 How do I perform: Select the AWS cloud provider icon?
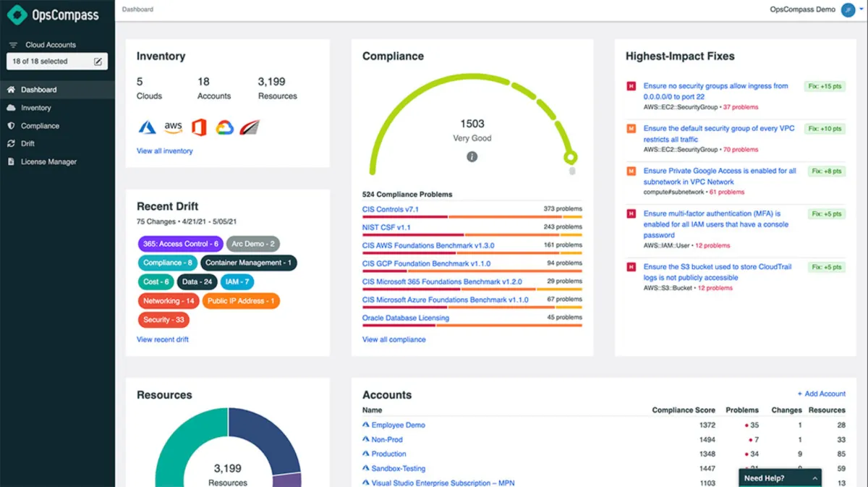pos(173,127)
